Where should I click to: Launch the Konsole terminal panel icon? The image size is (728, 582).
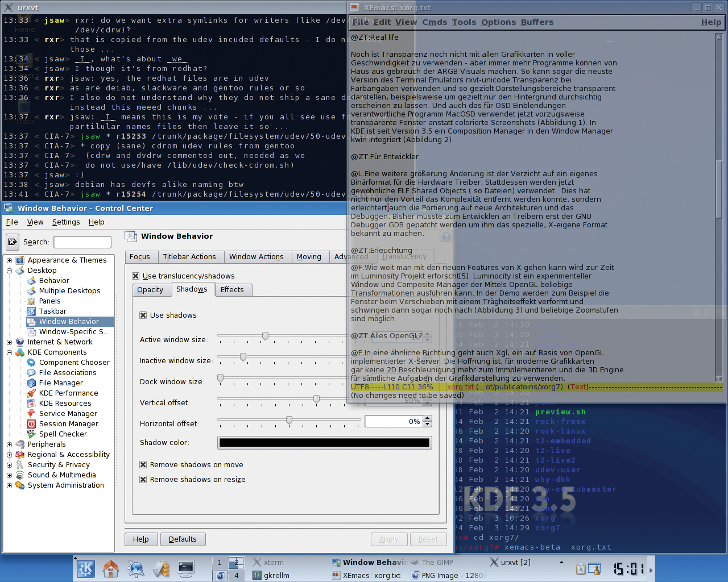point(186,568)
